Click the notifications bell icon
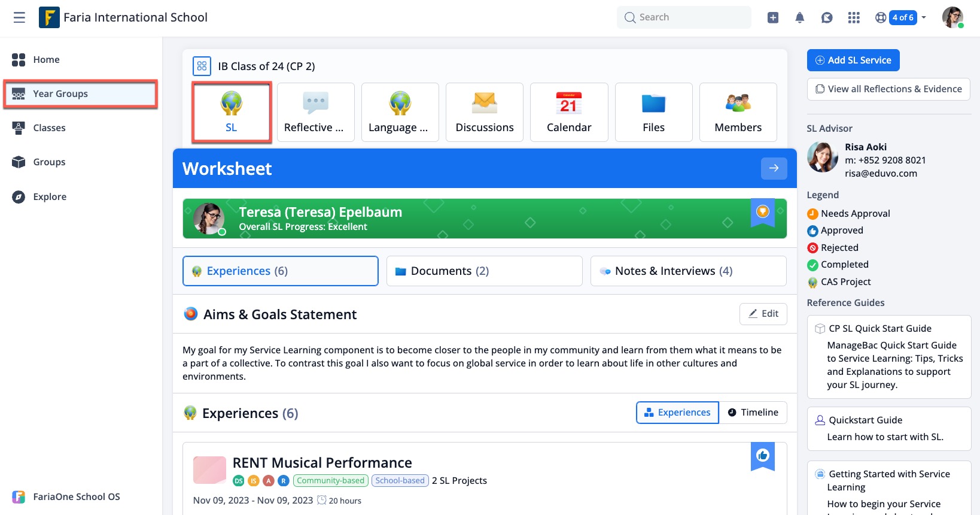980x515 pixels. 799,17
